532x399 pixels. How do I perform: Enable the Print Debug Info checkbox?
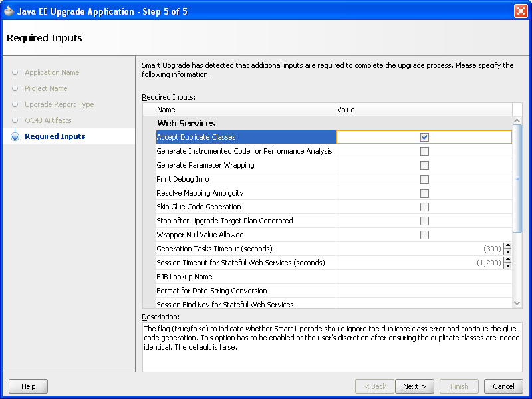point(424,179)
